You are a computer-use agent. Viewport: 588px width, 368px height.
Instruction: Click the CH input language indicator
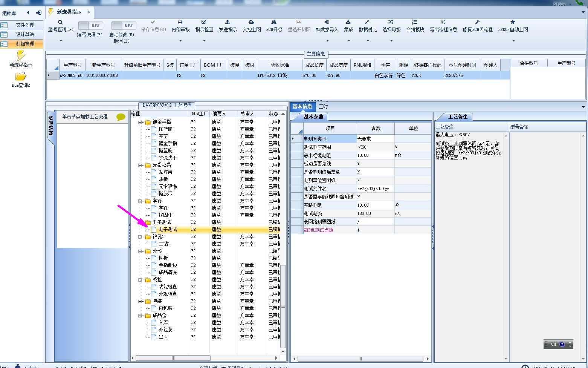click(x=553, y=344)
